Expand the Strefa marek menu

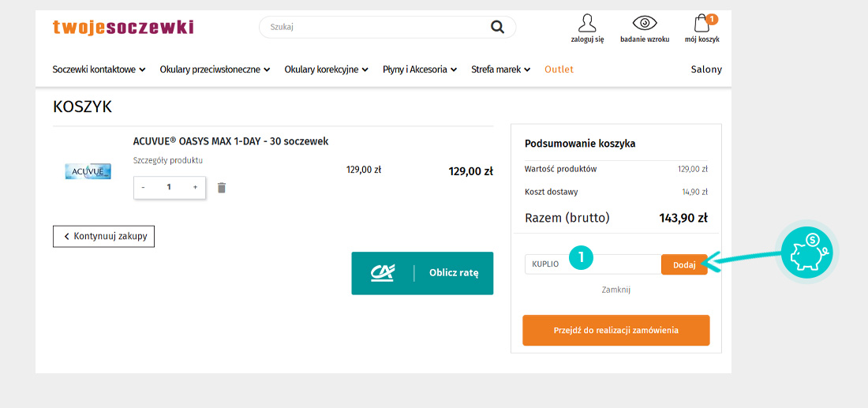tap(501, 69)
